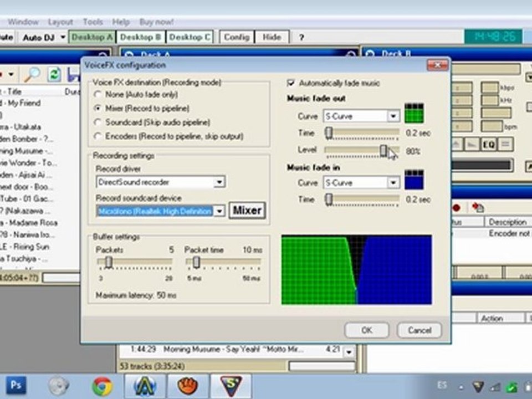532x399 pixels.
Task: Click the magnifier search icon in playlist toolbar
Action: [33, 74]
